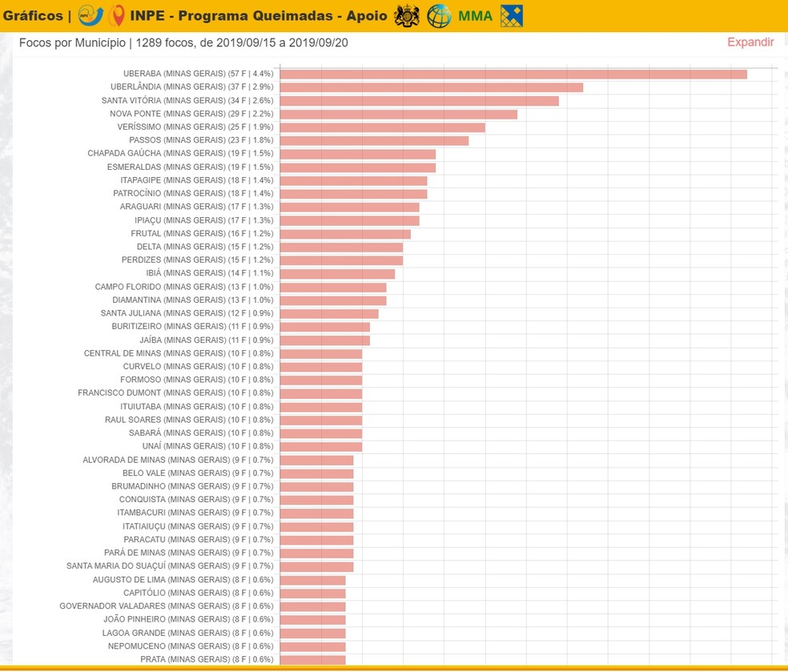Click the UK royal coat of arms icon
The width and height of the screenshot is (788, 672).
point(407,15)
